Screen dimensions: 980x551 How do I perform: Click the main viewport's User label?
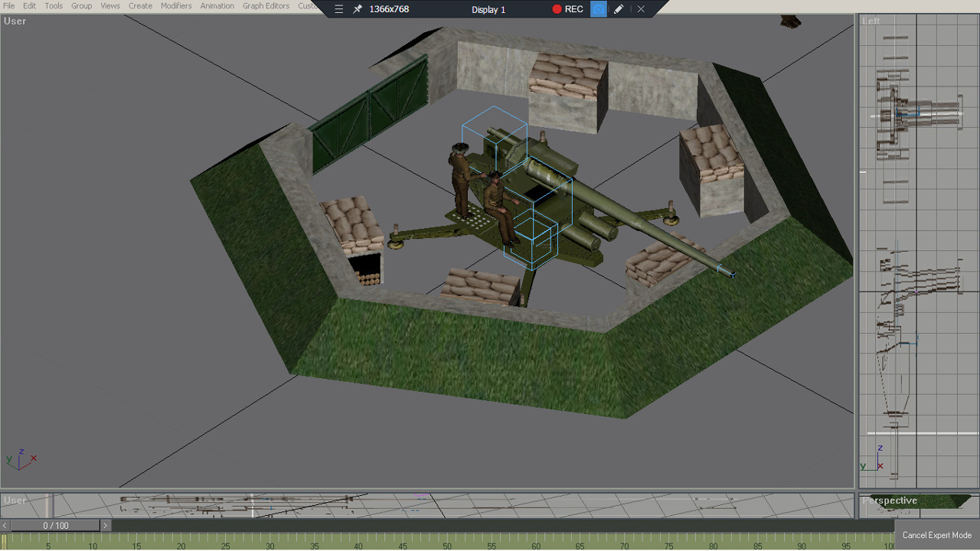pos(15,21)
